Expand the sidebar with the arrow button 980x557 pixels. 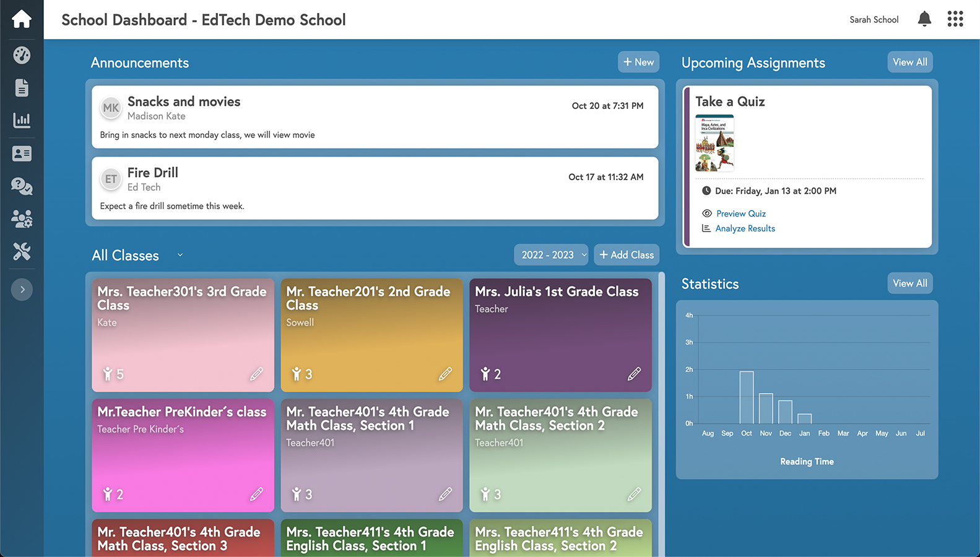tap(22, 290)
